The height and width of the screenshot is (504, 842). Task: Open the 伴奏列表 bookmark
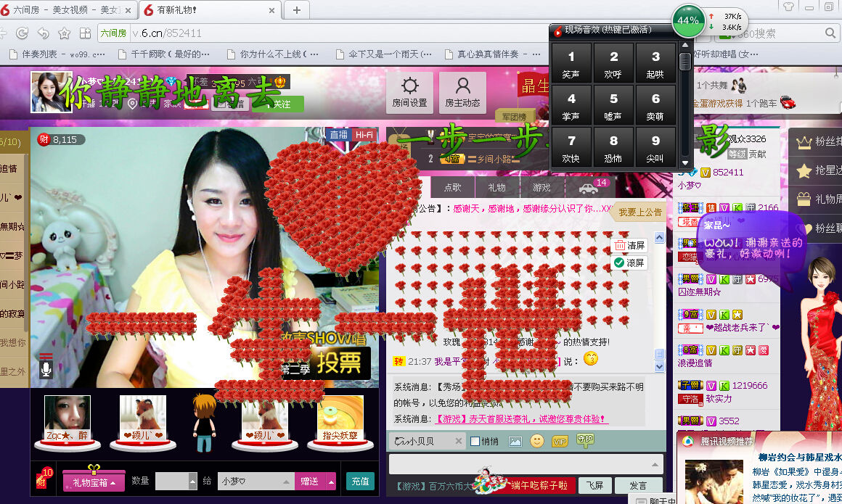[57, 54]
